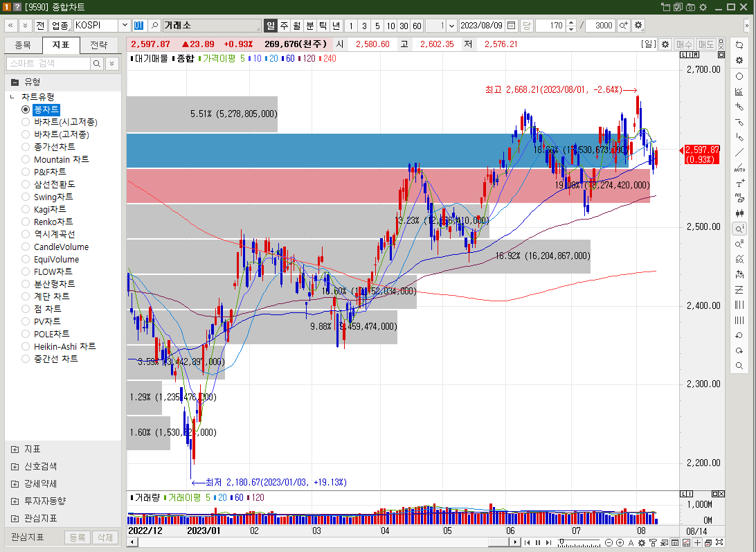Viewport: 756px width, 552px height.
Task: Click the 매수 buy button
Action: pos(684,44)
